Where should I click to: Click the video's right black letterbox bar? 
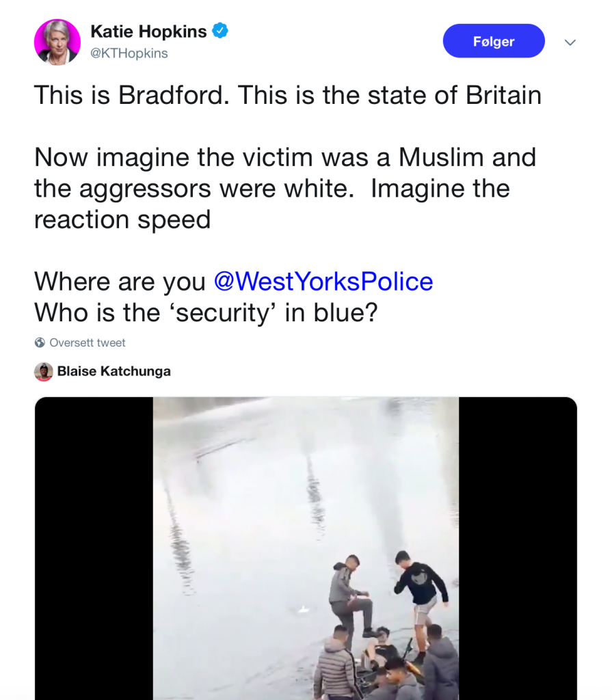[517, 547]
